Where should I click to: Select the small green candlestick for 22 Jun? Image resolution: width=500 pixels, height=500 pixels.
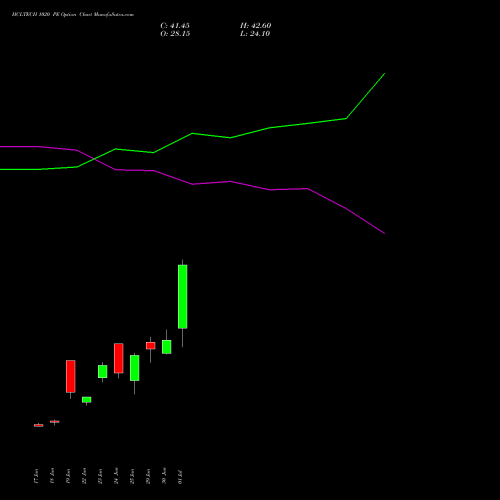point(87,400)
